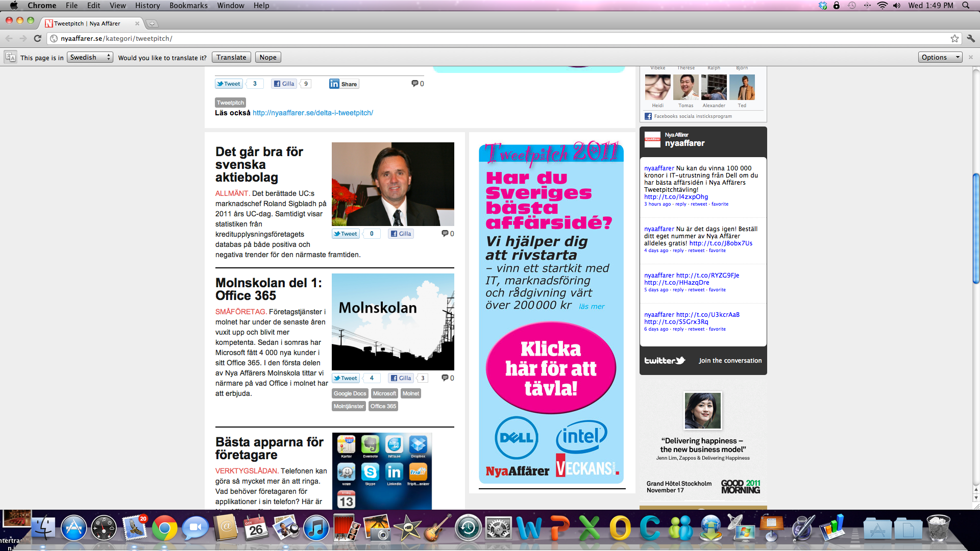The width and height of the screenshot is (980, 551).
Task: Open the Swedish language dropdown
Action: tap(90, 57)
